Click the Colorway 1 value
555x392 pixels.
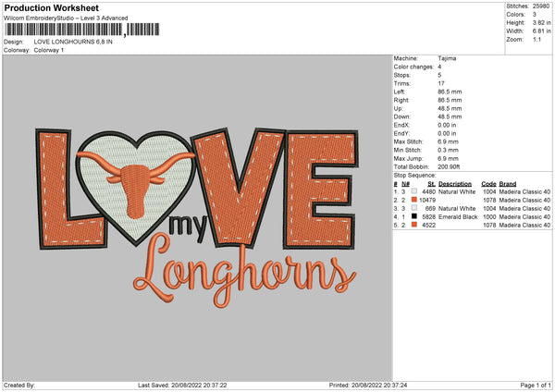[x=49, y=50]
